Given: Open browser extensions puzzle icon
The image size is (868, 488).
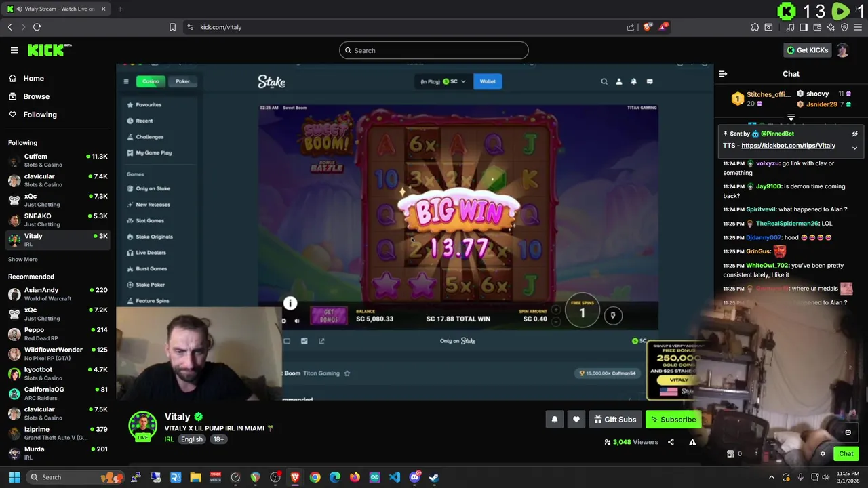Looking at the screenshot, I should tap(755, 27).
